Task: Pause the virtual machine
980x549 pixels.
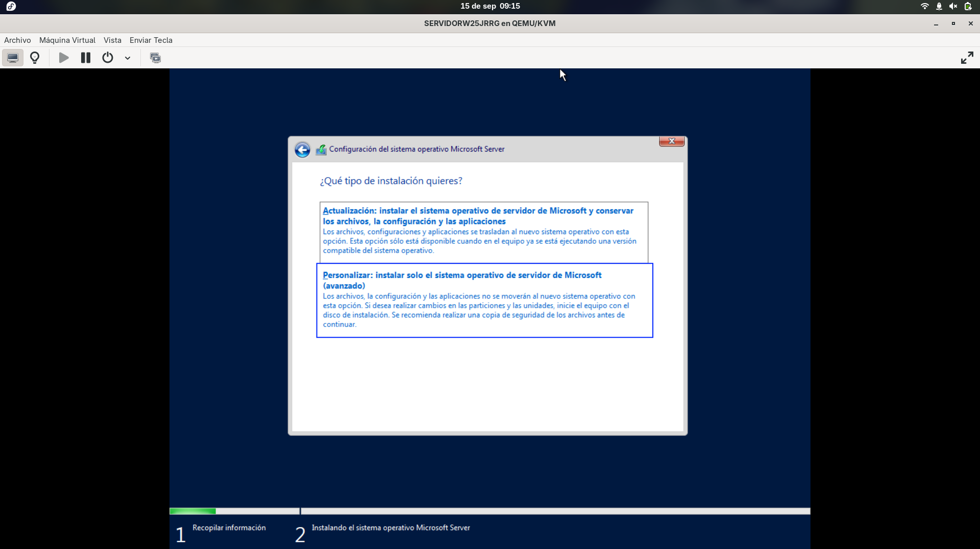Action: (x=86, y=58)
